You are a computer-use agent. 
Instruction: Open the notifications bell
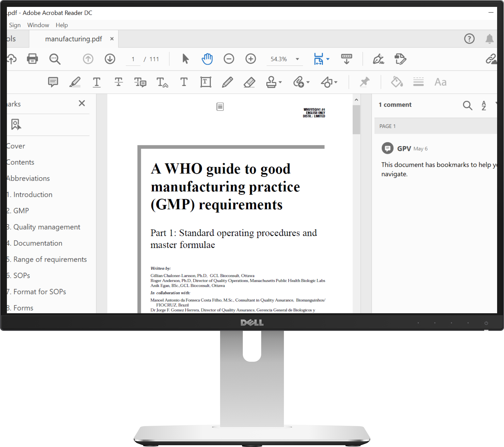coord(489,39)
